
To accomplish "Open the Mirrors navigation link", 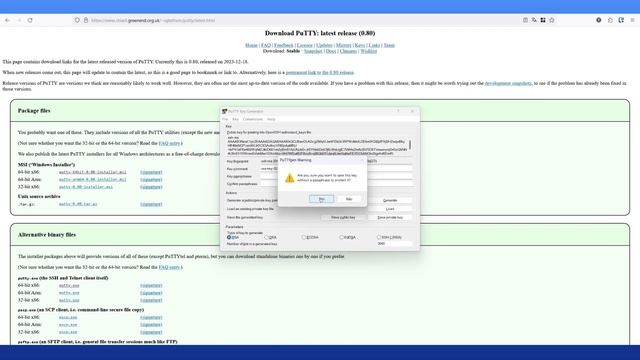I will pos(343,45).
